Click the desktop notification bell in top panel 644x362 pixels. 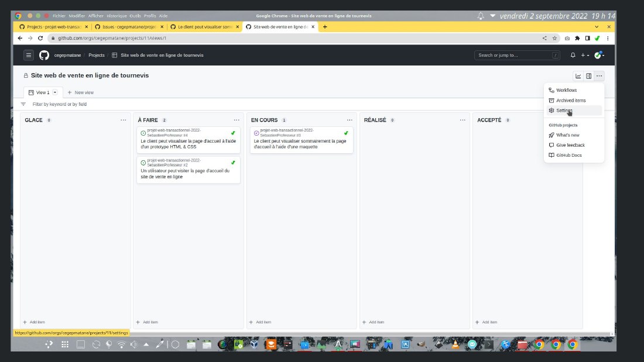pos(481,16)
